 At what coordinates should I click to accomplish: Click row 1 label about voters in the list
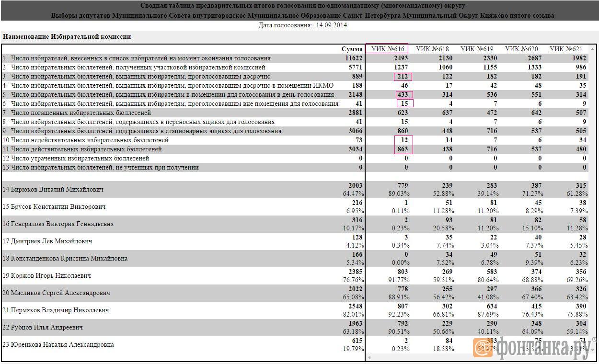(141, 58)
